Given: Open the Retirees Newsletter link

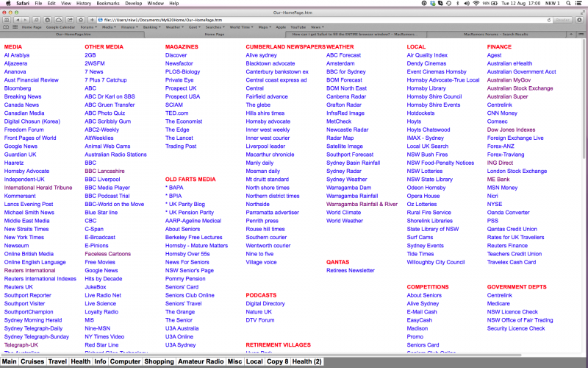Looking at the screenshot, I should click(x=351, y=270).
